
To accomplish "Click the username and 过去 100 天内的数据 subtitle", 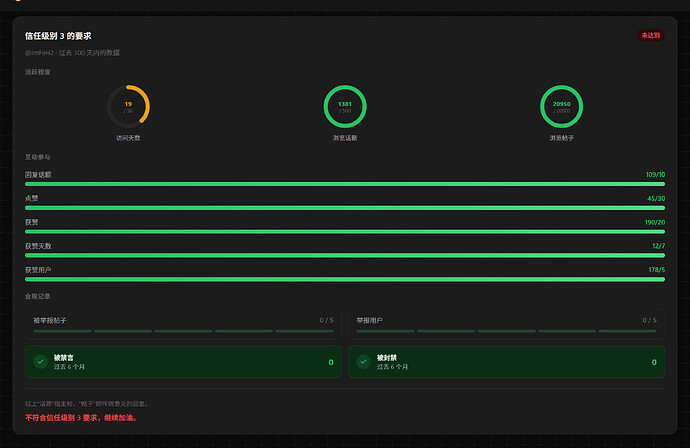I will click(x=72, y=53).
